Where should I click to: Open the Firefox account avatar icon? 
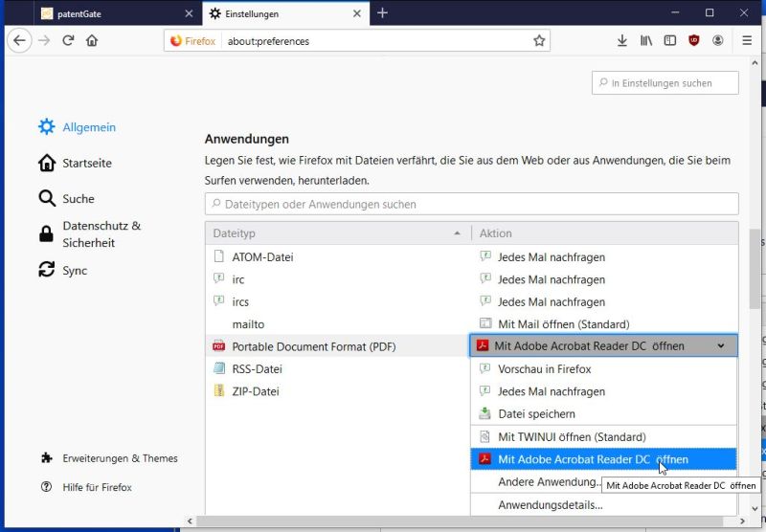click(717, 40)
